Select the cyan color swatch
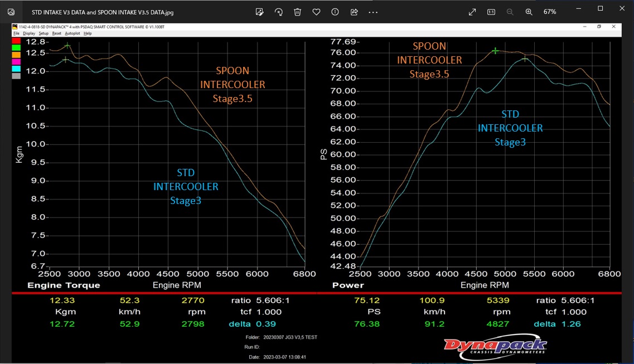This screenshot has width=634, height=364. [x=16, y=69]
